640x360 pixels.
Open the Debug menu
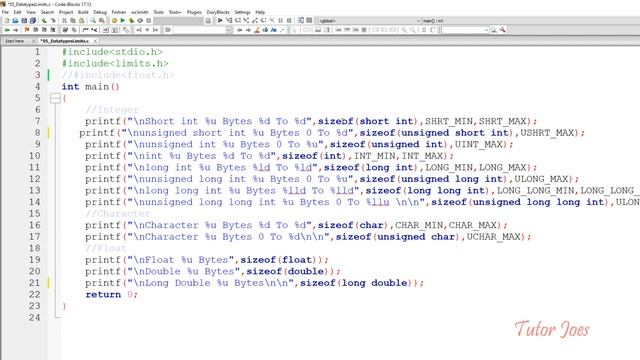click(100, 12)
